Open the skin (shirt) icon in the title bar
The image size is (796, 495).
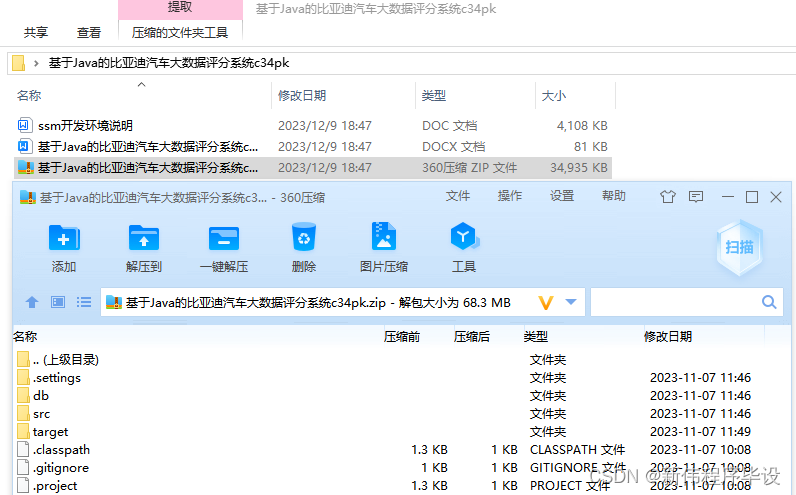[668, 196]
